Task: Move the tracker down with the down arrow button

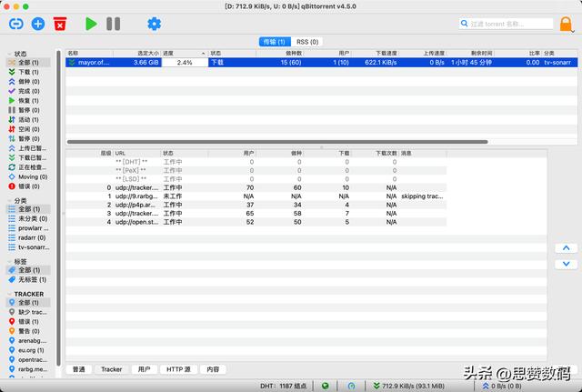Action: 566,264
